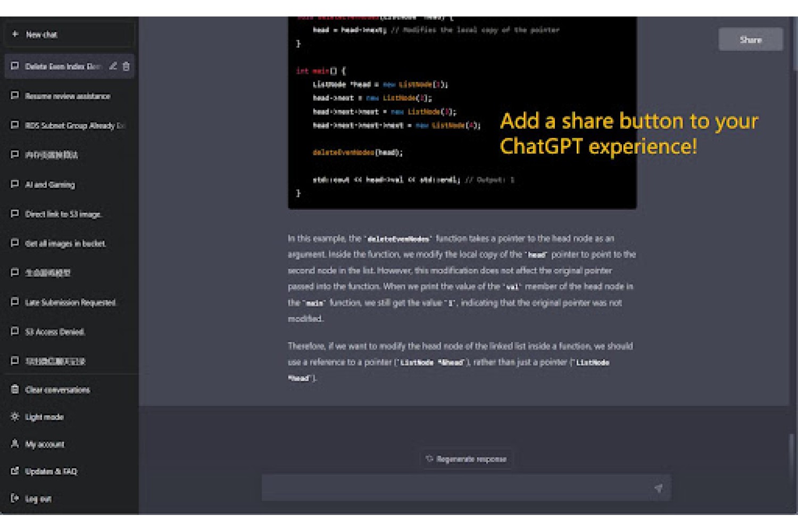Click the person icon beside My account
Image resolution: width=798 pixels, height=532 pixels.
pos(15,444)
